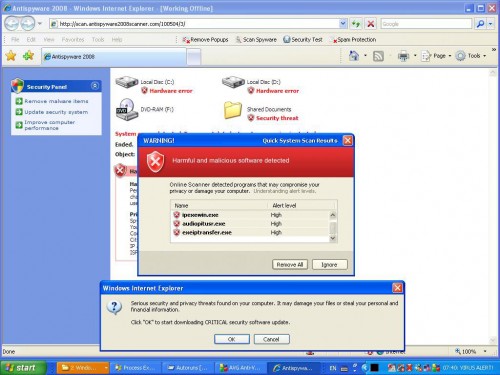The height and width of the screenshot is (375, 500).
Task: Open the Help menu
Action: (x=117, y=40)
